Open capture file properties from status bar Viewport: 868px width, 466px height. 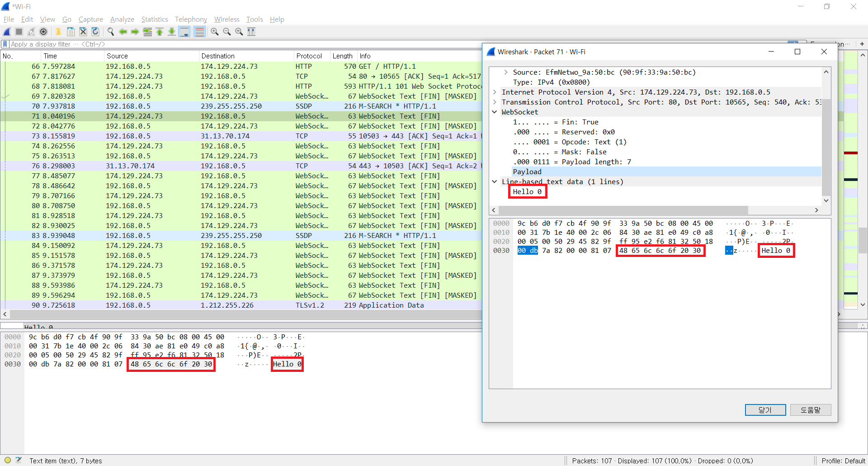point(19,460)
